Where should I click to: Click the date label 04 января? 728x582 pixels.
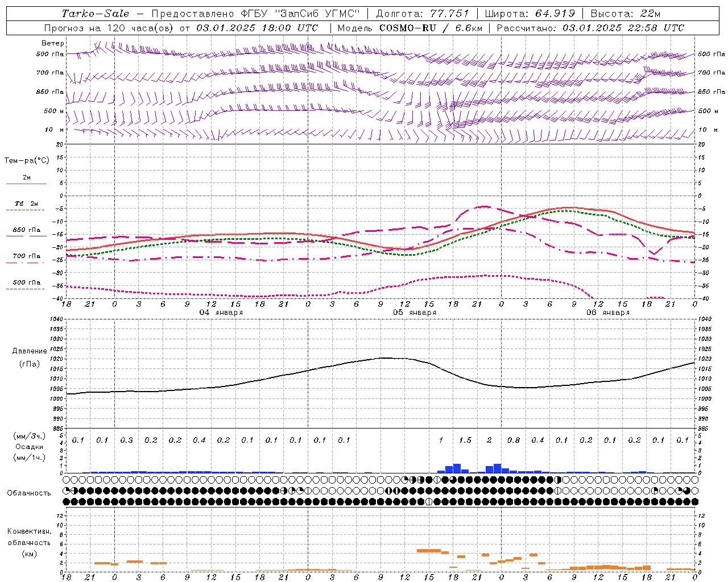point(221,313)
